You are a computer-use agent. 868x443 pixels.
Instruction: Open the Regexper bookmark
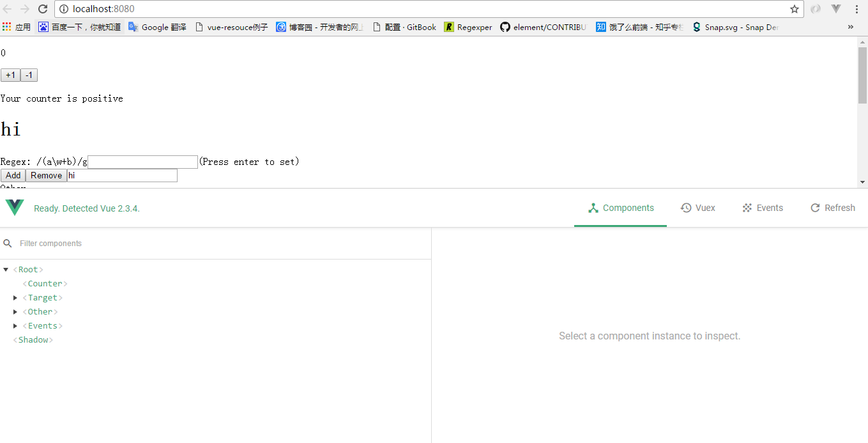(468, 27)
